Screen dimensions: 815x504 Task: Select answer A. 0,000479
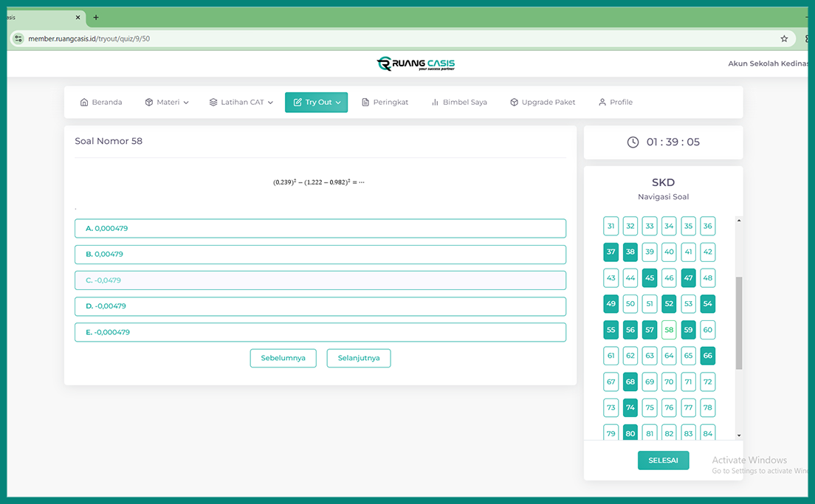(x=320, y=229)
